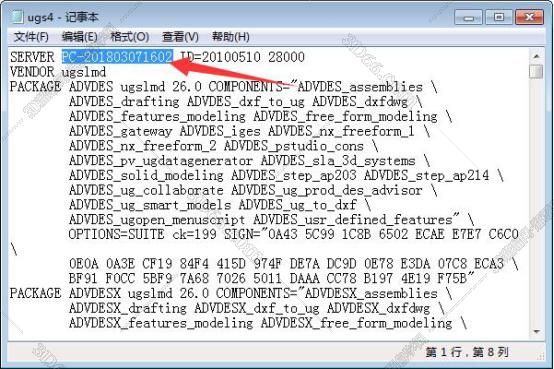Open the 编辑(E) menu
Image resolution: width=554 pixels, height=369 pixels.
[x=79, y=36]
